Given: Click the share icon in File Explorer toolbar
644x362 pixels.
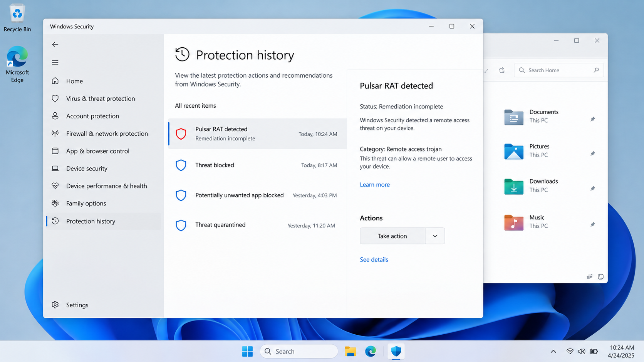Looking at the screenshot, I should coord(501,70).
